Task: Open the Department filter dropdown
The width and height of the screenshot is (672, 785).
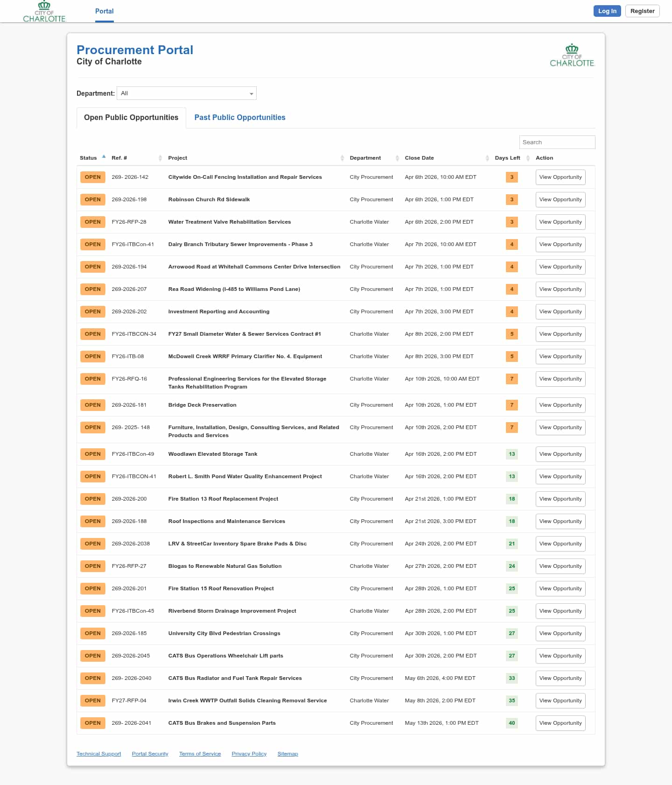Action: pyautogui.click(x=187, y=93)
